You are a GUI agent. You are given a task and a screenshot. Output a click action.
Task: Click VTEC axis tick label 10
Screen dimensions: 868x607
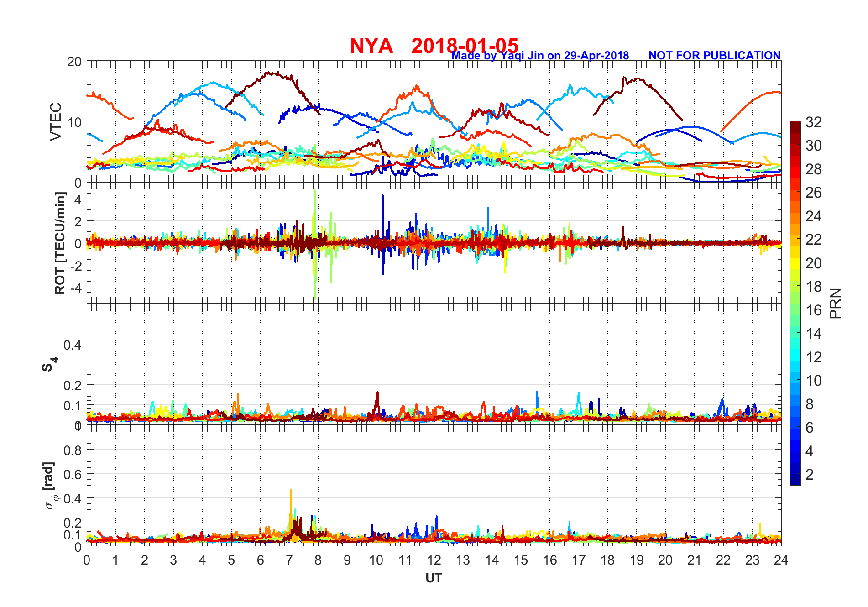tap(74, 122)
